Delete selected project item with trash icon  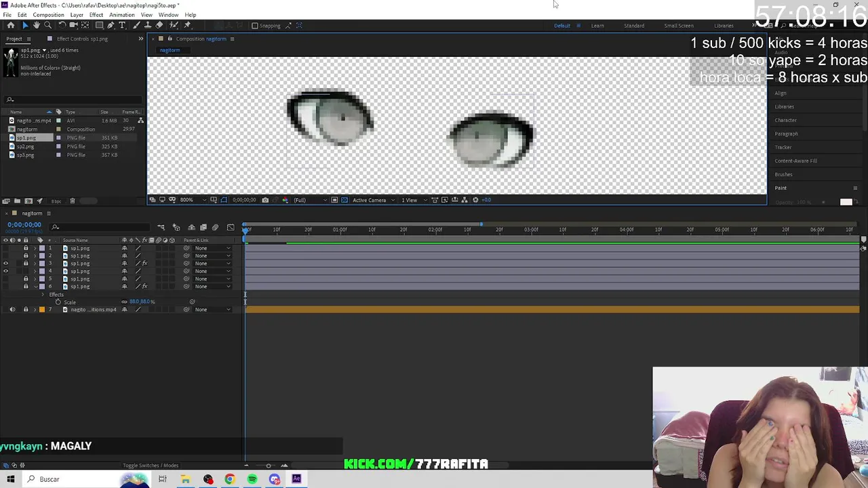(x=73, y=201)
